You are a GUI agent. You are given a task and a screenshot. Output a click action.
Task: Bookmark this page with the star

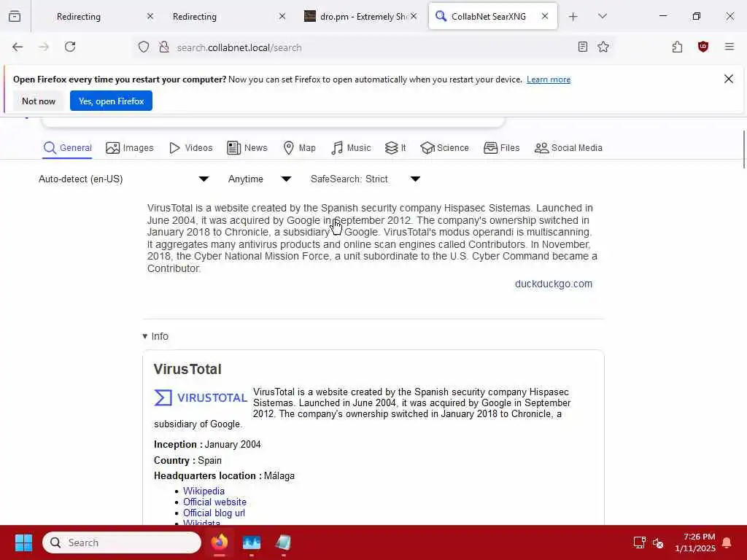click(603, 47)
